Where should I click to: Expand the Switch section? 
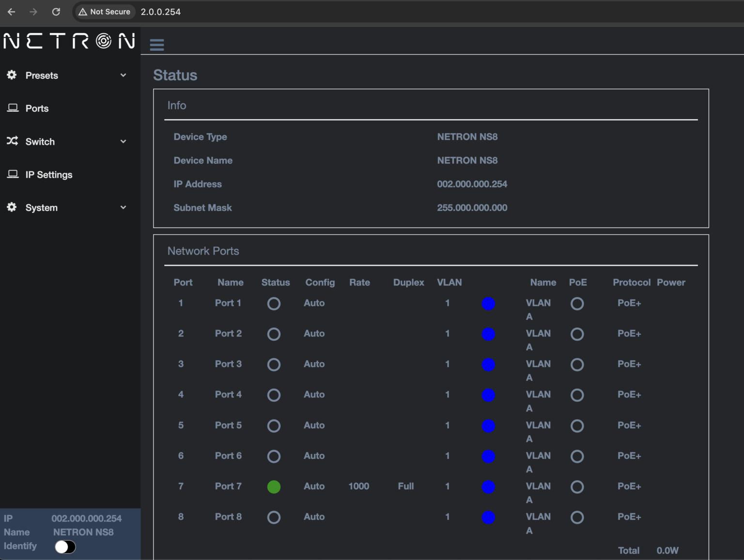point(123,141)
